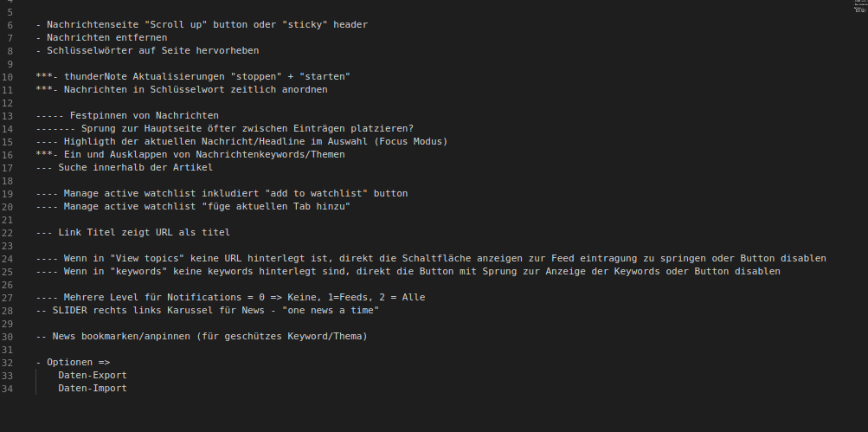868x432 pixels.
Task: Click line number 6 in the gutter
Action: click(x=10, y=25)
